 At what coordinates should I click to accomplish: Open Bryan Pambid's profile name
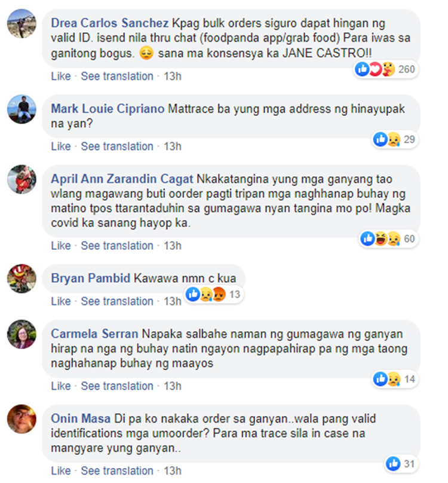tap(91, 278)
